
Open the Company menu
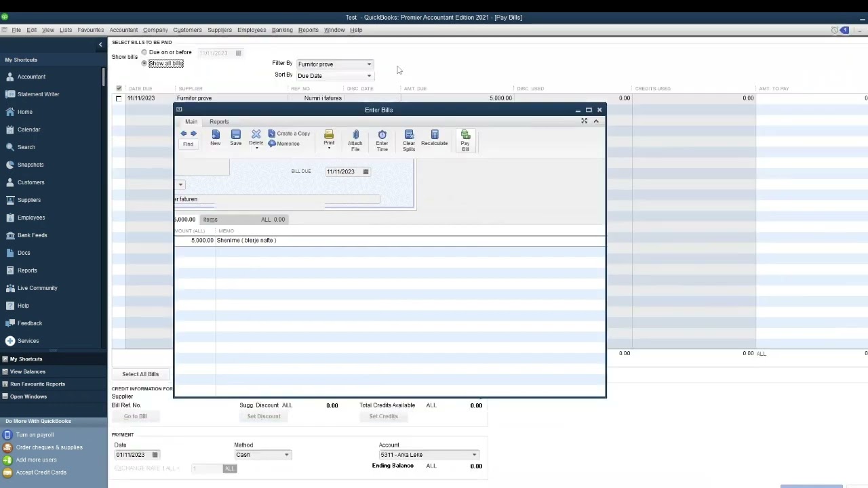(155, 30)
